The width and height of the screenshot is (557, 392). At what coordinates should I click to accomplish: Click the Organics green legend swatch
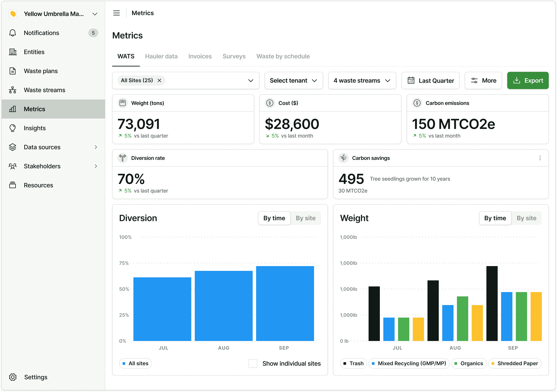click(456, 363)
